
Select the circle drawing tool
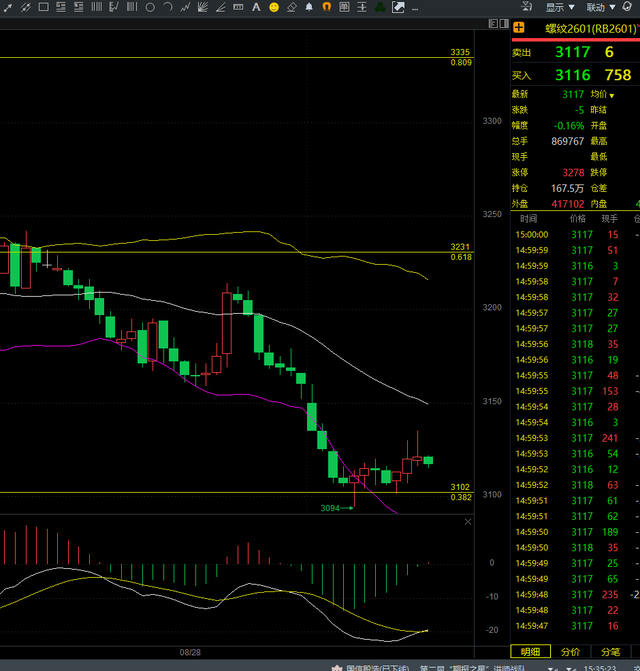point(150,7)
